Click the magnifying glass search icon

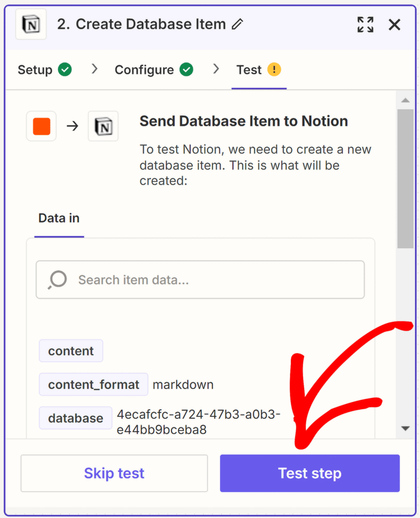point(57,280)
